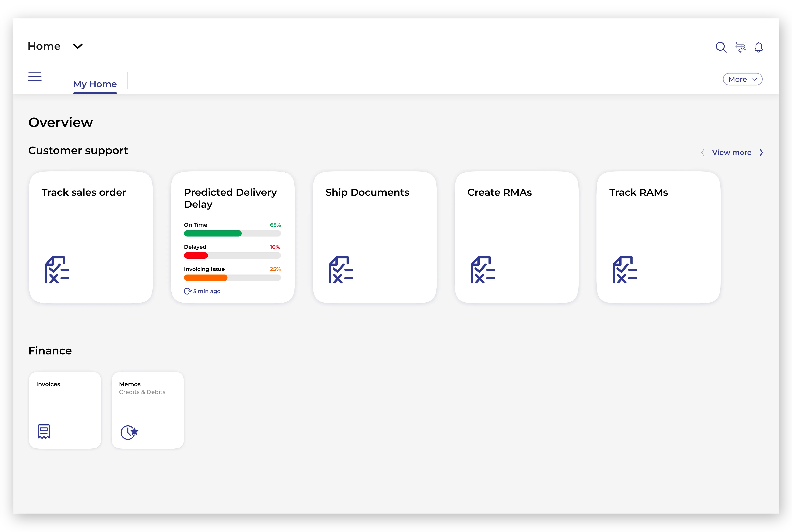
Task: Click the previous chevron near View more
Action: click(x=703, y=153)
